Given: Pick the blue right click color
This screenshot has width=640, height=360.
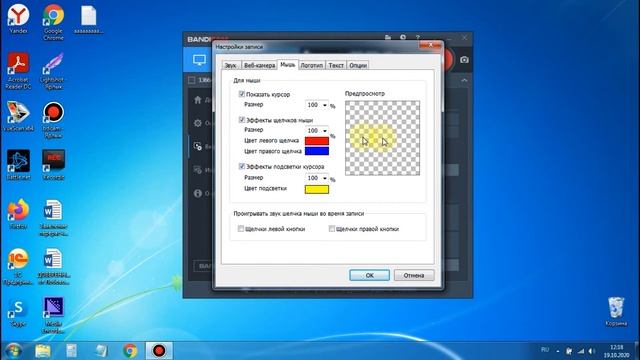Looking at the screenshot, I should [x=317, y=151].
